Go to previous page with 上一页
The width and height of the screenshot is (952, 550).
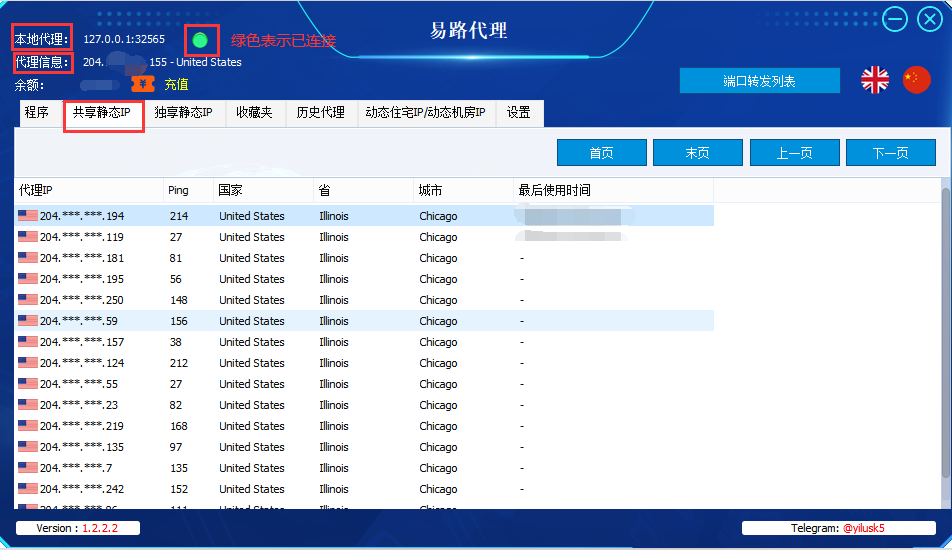tap(795, 152)
